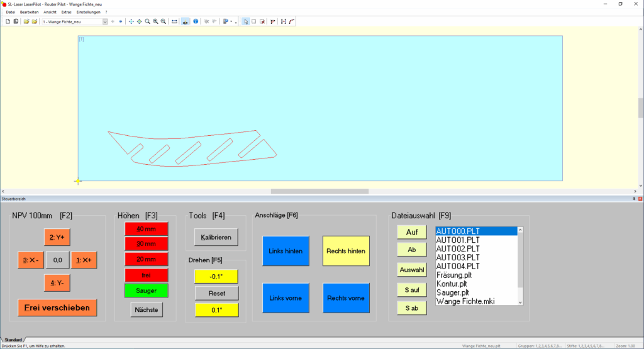Select Kontur.plt in the file list
This screenshot has width=644, height=349.
(451, 284)
